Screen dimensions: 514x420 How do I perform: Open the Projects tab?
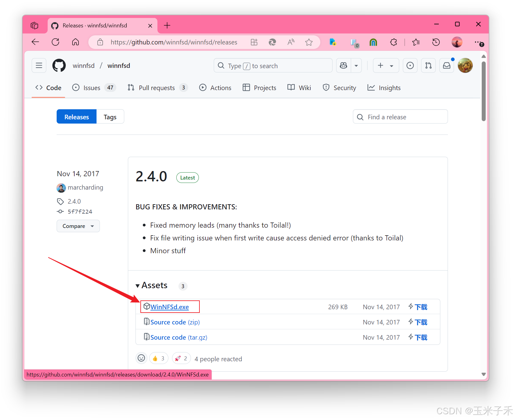[x=259, y=88]
